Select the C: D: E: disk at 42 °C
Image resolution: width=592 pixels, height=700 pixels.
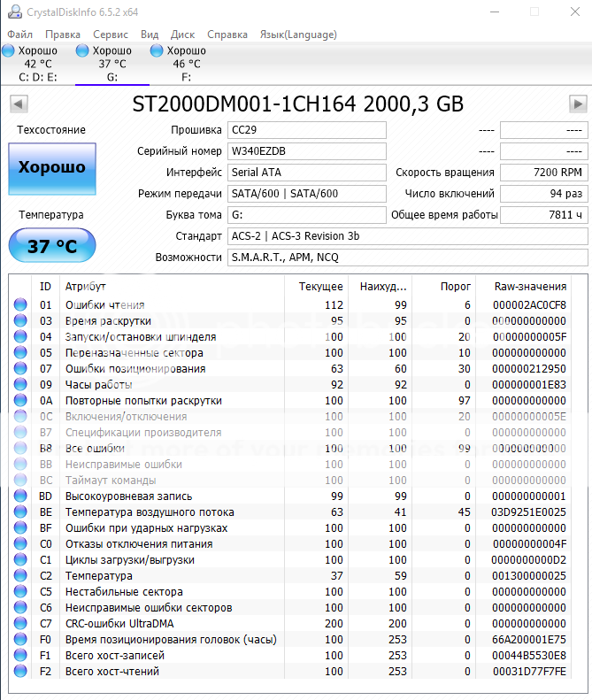[x=37, y=64]
